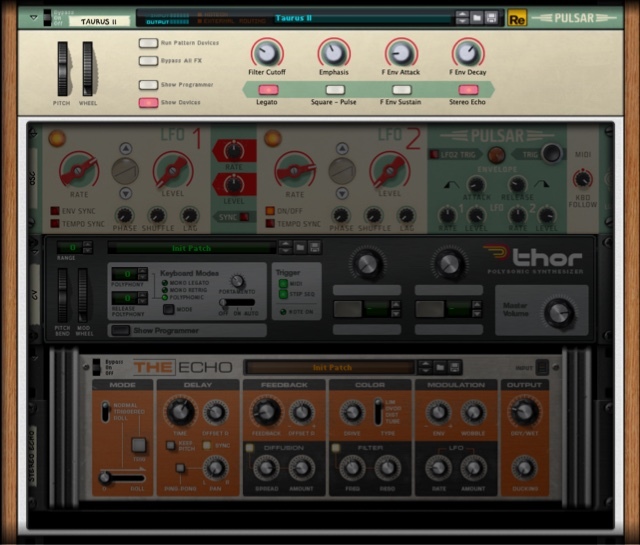Image resolution: width=640 pixels, height=545 pixels.
Task: Toggle LFO 1 Tempo Sync
Action: click(x=55, y=224)
